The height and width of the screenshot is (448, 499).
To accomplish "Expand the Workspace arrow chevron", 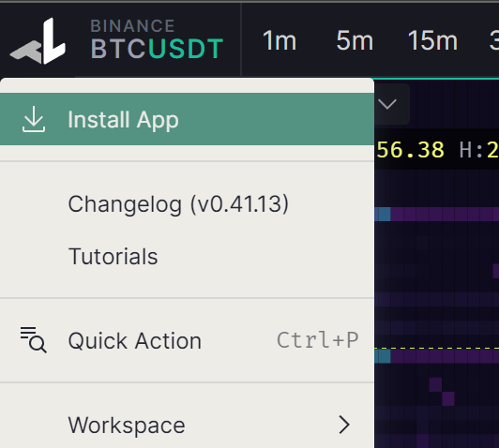I will (x=344, y=425).
